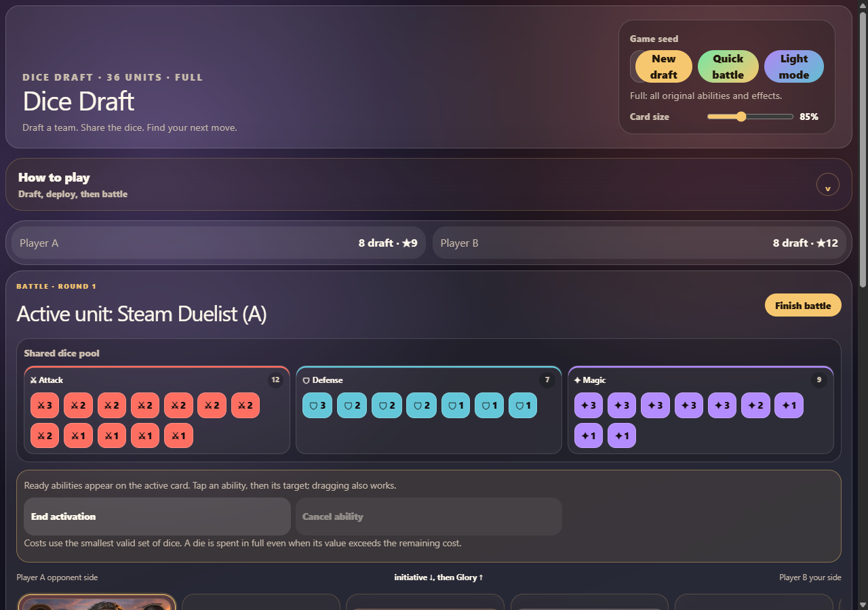This screenshot has width=868, height=610.
Task: Start a New draft
Action: [x=664, y=66]
